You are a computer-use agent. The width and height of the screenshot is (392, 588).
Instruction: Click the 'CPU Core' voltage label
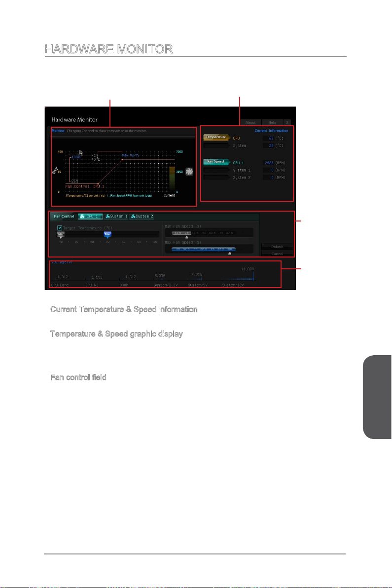(60, 286)
